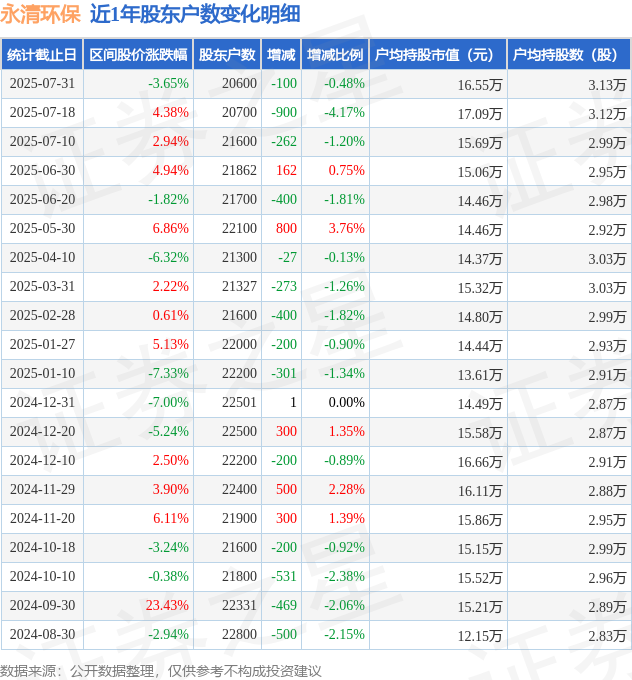
Task: Click the 增减 column header
Action: pos(283,55)
